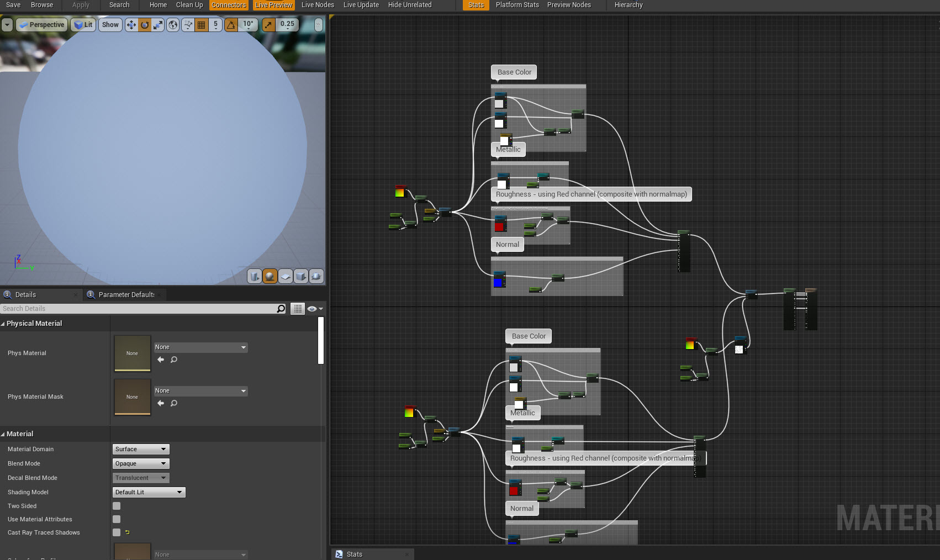
Task: Open surface snapping options icon
Action: point(188,25)
